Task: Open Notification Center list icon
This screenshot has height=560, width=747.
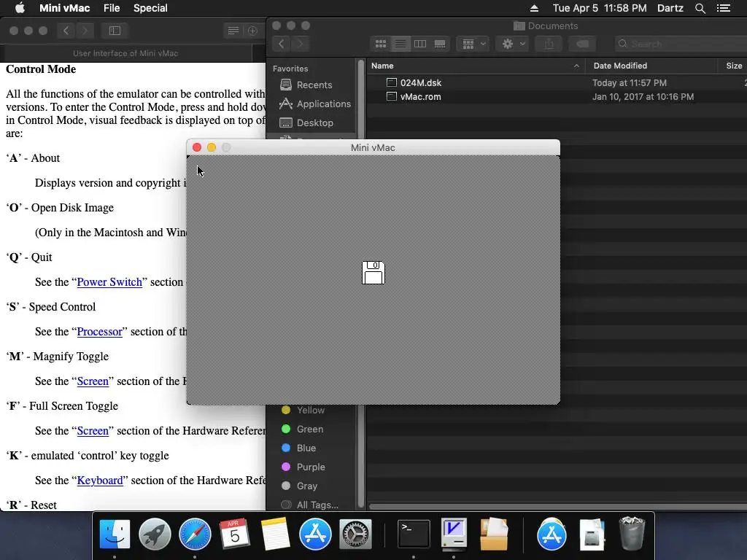Action: 723,8
